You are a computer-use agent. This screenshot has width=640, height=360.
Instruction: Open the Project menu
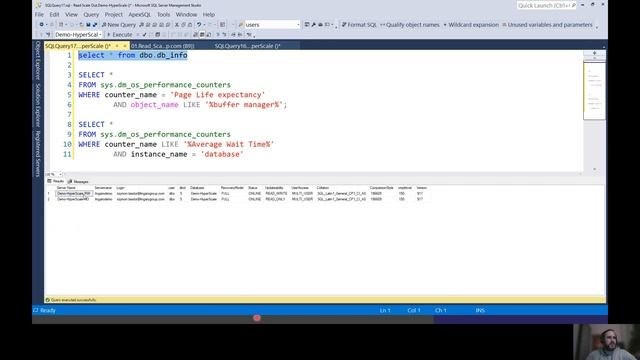click(x=113, y=14)
